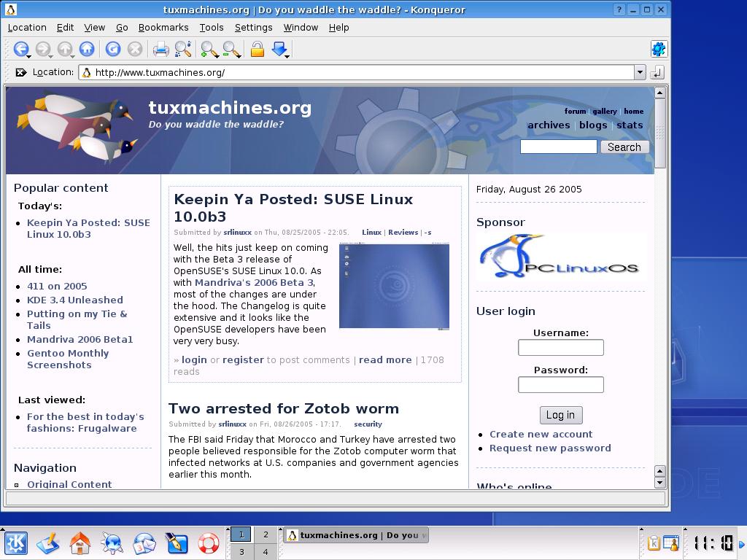The image size is (747, 560).
Task: Open the 'archives' header link
Action: pyautogui.click(x=549, y=125)
